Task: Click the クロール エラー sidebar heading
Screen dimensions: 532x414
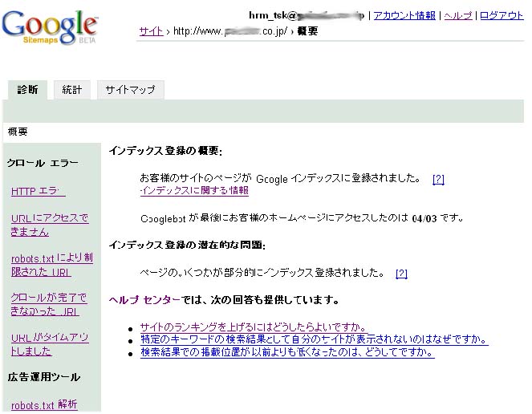Action: pos(43,163)
